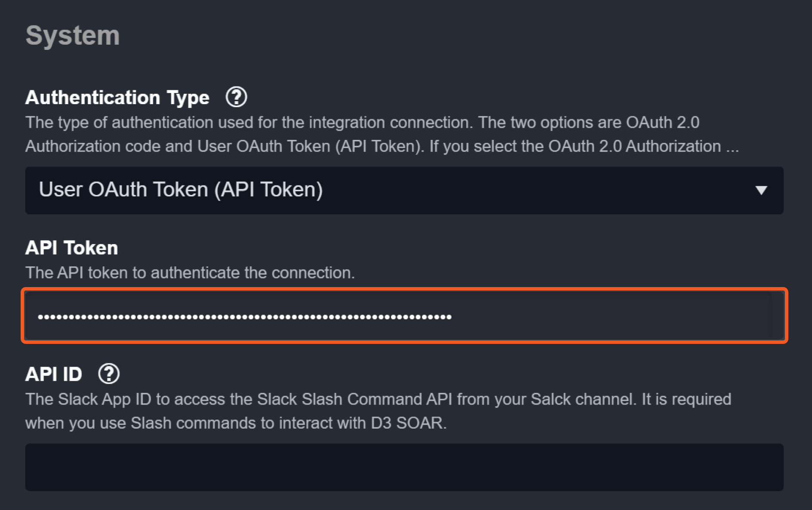The width and height of the screenshot is (812, 510).
Task: Select the User OAuth Token value text
Action: (181, 190)
